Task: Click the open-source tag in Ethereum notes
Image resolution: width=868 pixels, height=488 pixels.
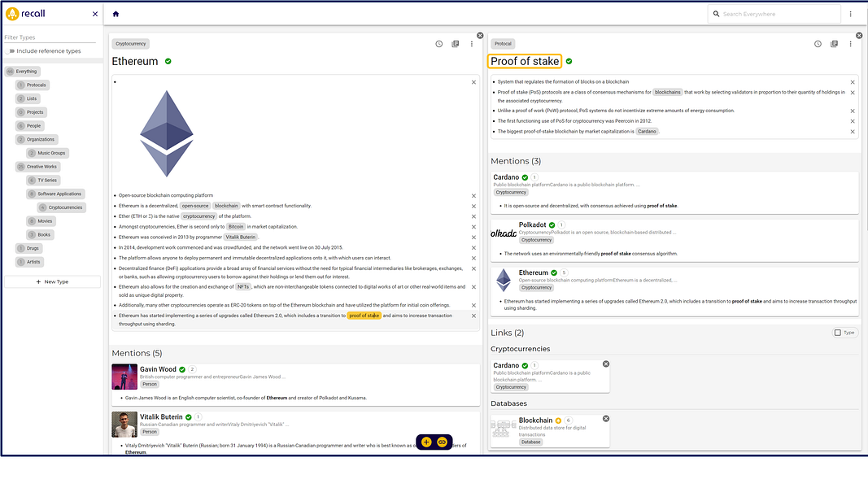Action: click(x=195, y=206)
